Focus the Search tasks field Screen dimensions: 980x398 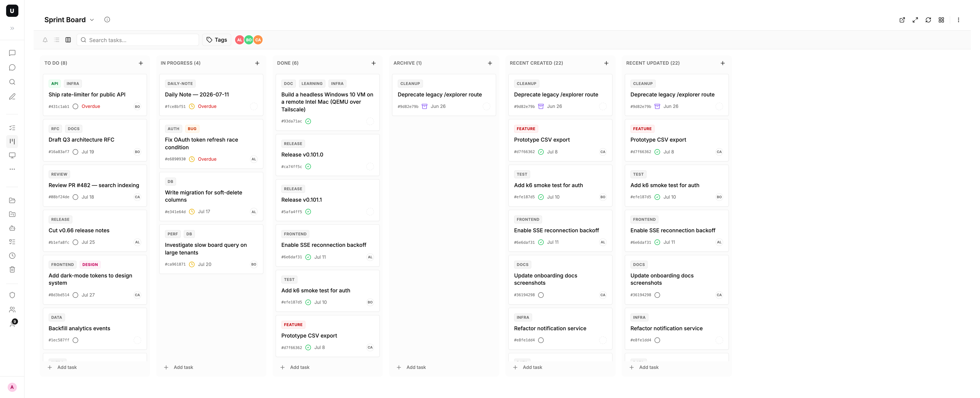(138, 40)
